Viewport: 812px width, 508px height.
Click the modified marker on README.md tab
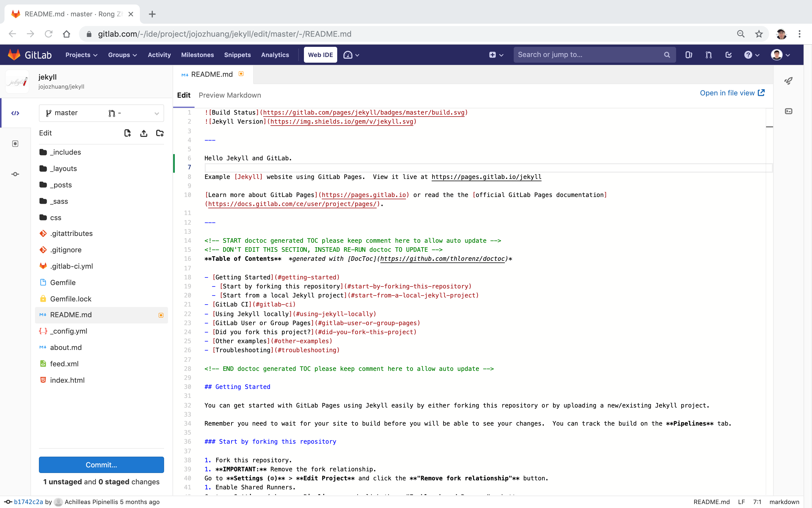(x=241, y=74)
